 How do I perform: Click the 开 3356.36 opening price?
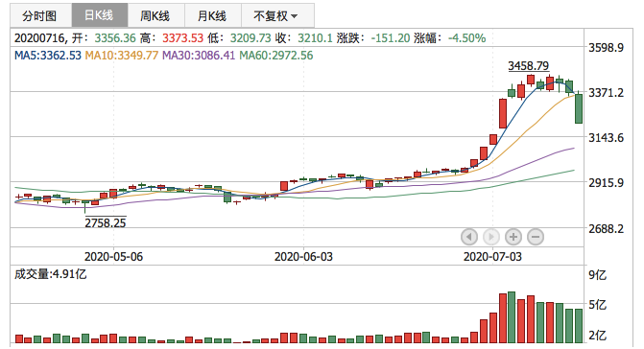point(115,38)
